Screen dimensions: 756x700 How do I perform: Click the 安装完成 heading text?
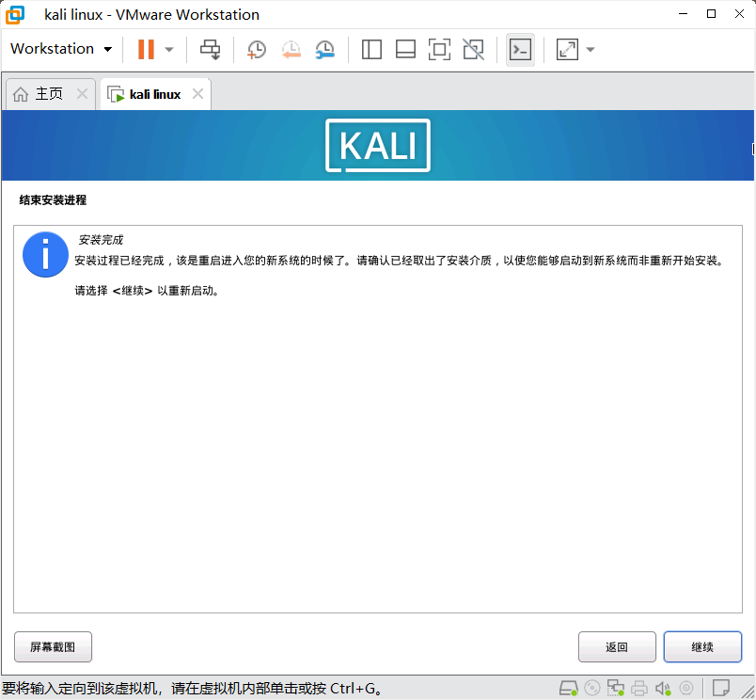click(x=101, y=240)
